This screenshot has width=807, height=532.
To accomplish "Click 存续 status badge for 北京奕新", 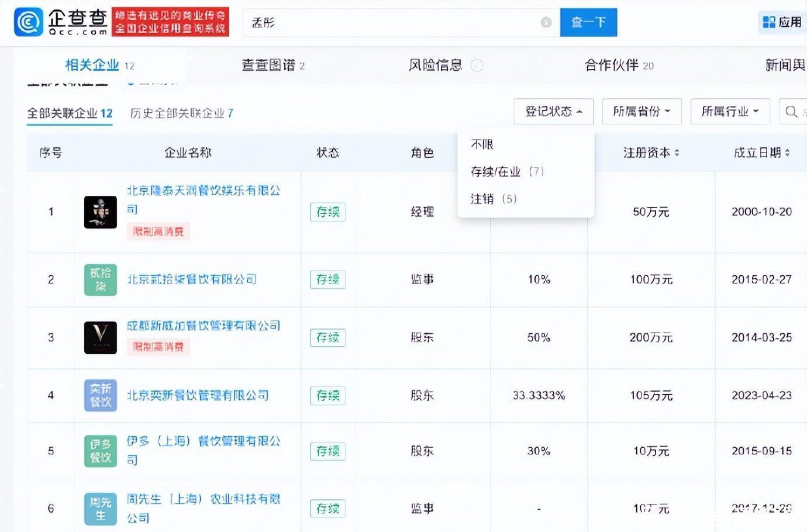I will 327,395.
